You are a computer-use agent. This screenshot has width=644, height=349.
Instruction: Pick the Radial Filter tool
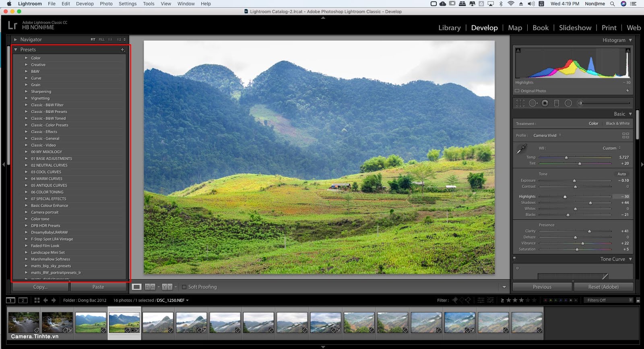pyautogui.click(x=568, y=103)
